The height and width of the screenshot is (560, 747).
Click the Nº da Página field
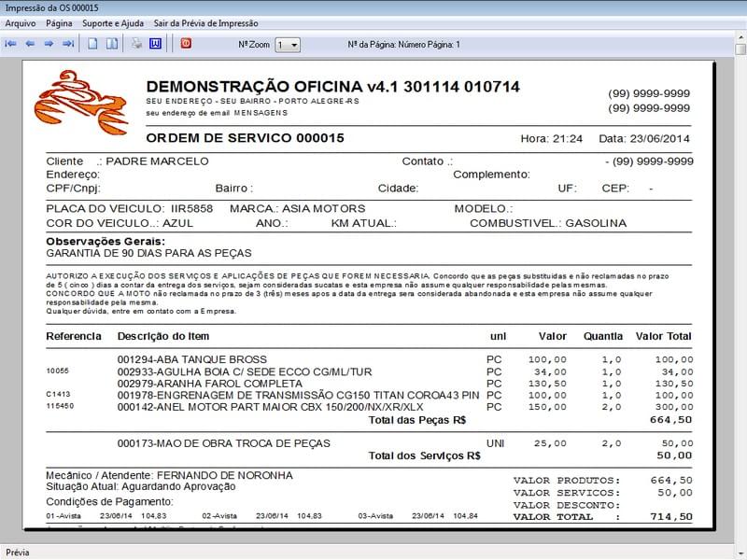click(x=402, y=42)
